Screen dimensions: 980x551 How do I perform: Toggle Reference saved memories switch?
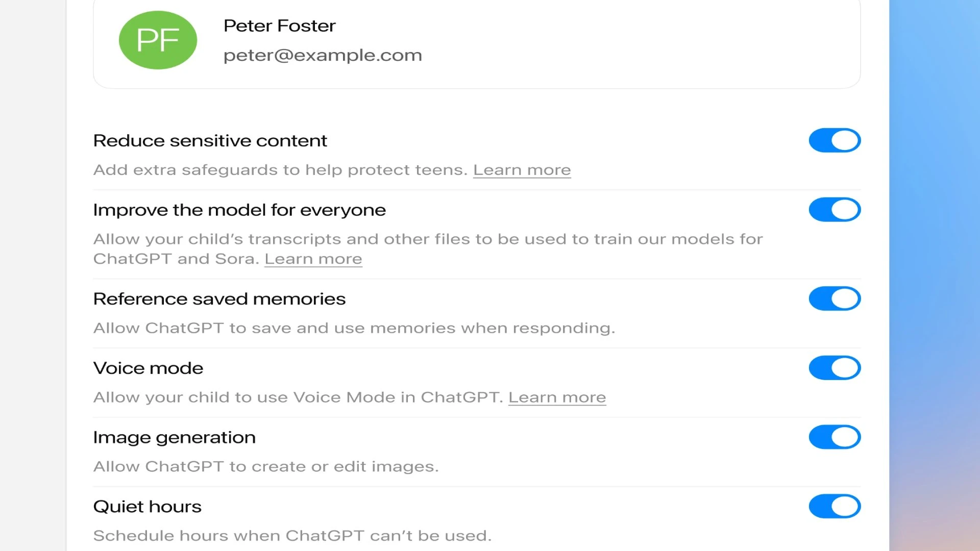pyautogui.click(x=835, y=298)
